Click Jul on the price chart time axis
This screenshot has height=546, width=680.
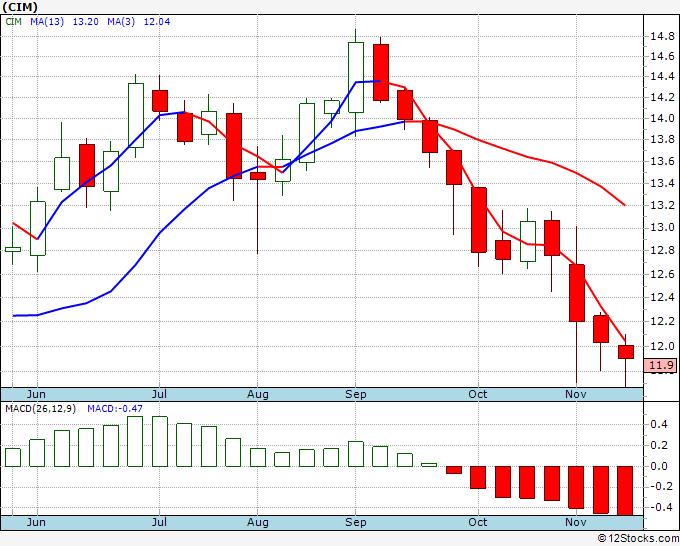pos(159,394)
